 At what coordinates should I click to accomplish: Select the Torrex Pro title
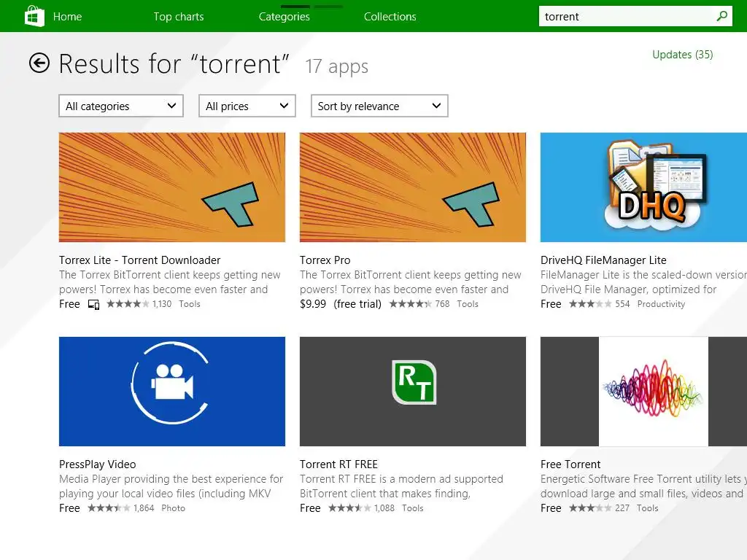point(325,260)
